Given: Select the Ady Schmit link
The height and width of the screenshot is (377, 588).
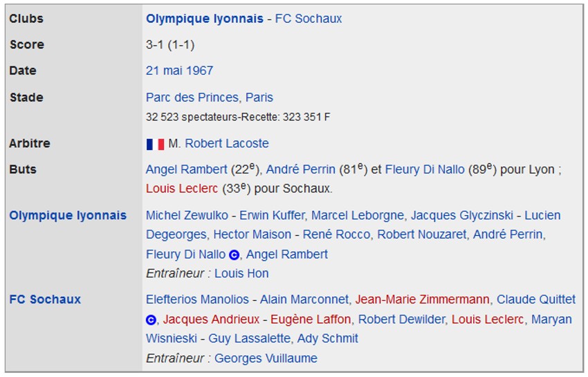Looking at the screenshot, I should pyautogui.click(x=328, y=339).
